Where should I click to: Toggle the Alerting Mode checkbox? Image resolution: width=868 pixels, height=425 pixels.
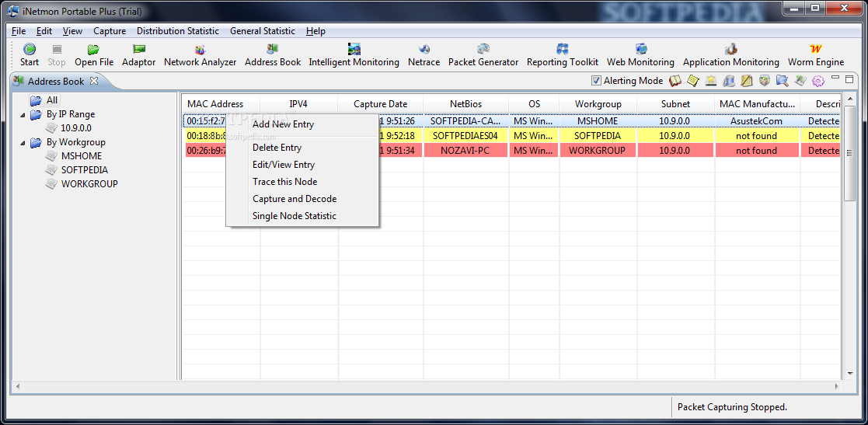pos(596,81)
